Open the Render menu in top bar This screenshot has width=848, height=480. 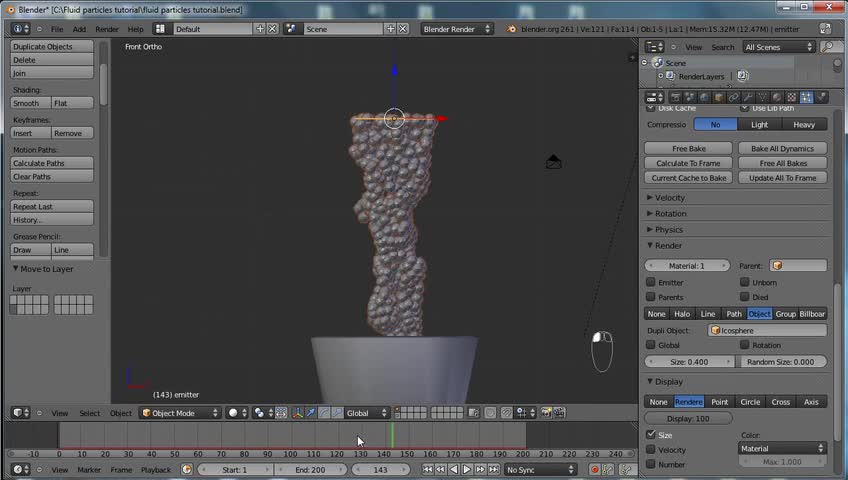click(107, 29)
